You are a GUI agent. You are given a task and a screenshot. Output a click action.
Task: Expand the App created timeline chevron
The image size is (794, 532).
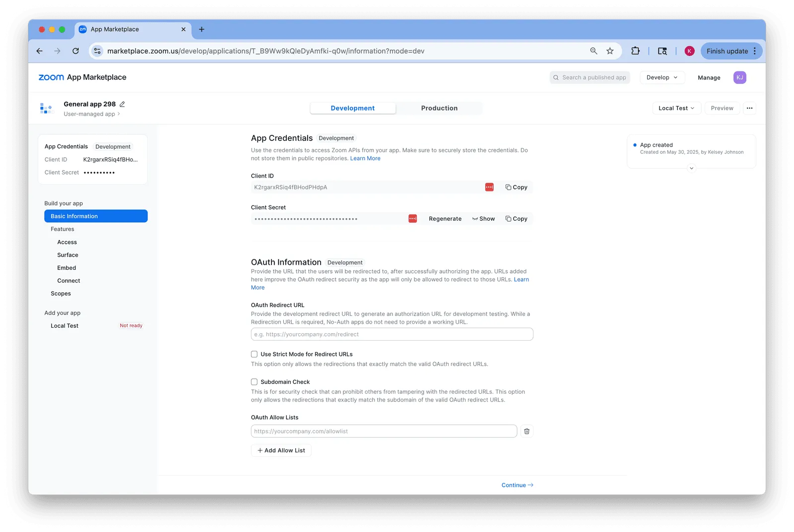[691, 169]
